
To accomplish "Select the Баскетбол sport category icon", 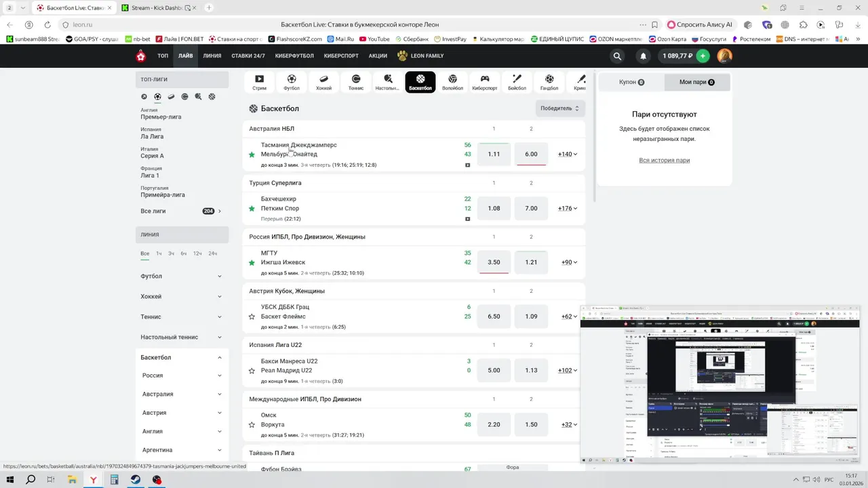I will click(x=420, y=82).
